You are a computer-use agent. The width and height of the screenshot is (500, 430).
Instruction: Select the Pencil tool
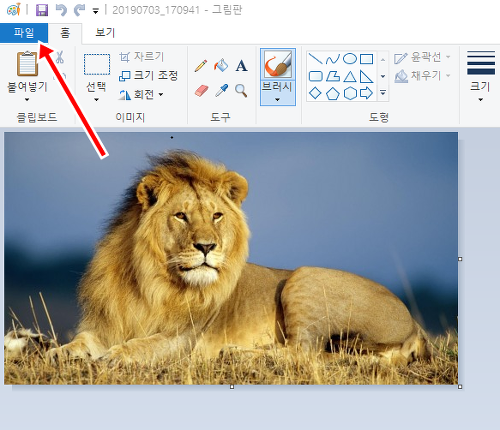tap(201, 66)
